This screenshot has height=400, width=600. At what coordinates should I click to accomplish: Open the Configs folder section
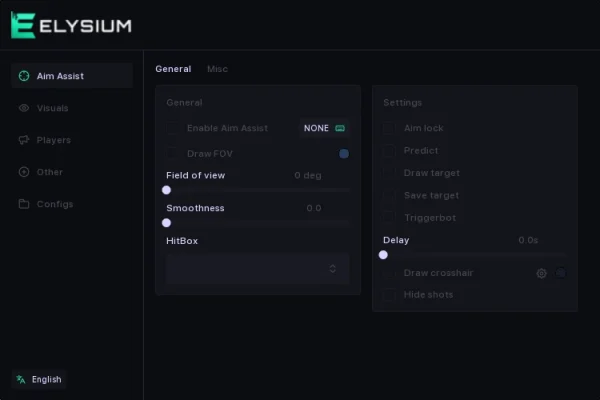pyautogui.click(x=72, y=204)
